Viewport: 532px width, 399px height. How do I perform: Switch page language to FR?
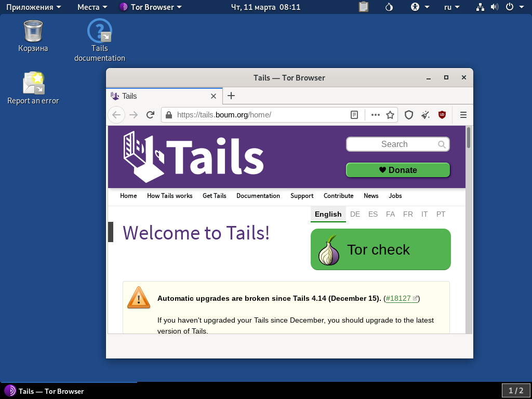click(408, 214)
